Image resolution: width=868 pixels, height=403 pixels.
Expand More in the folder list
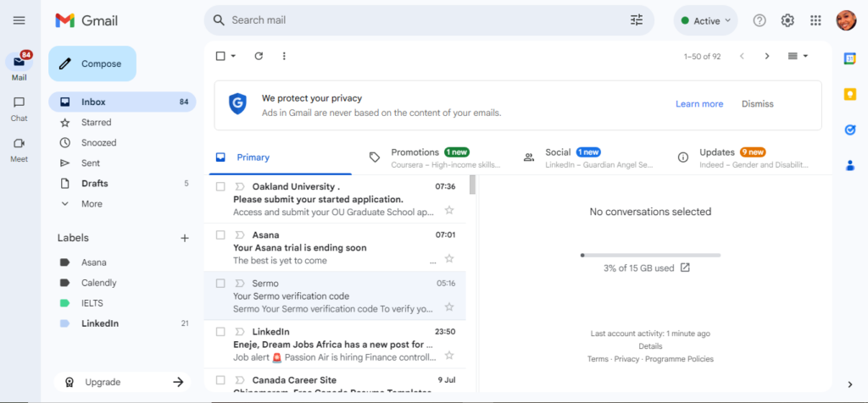pyautogui.click(x=92, y=204)
